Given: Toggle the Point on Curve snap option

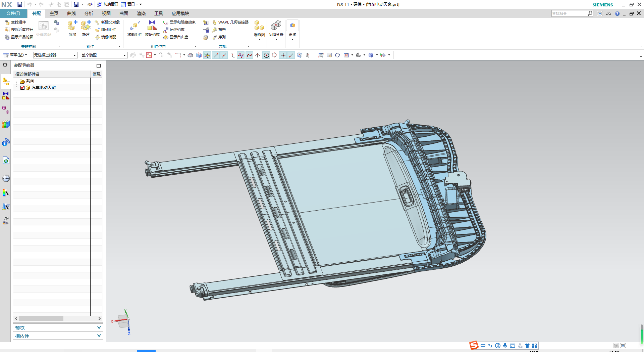Looking at the screenshot, I should pyautogui.click(x=291, y=55).
